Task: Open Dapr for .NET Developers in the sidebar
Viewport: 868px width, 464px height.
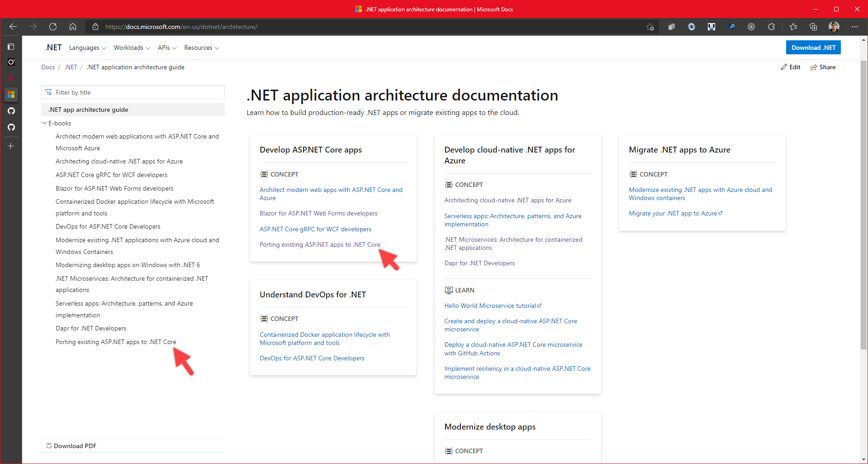Action: (x=91, y=328)
